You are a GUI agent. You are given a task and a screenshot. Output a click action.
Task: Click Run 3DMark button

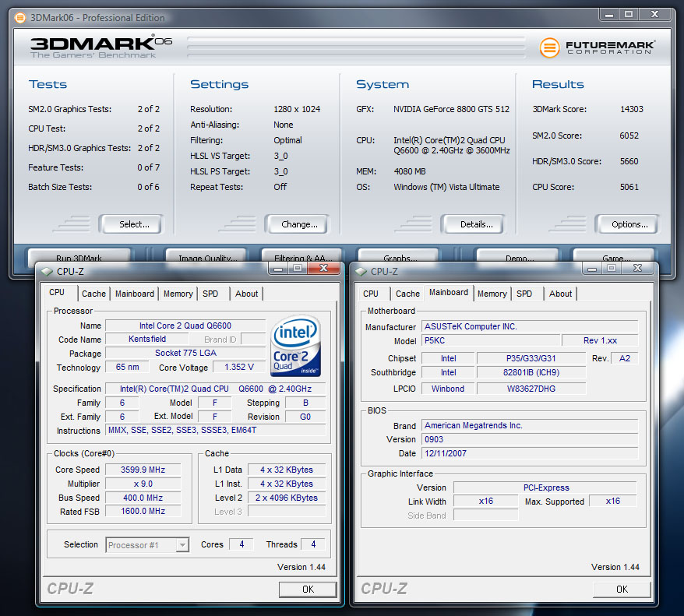click(79, 255)
